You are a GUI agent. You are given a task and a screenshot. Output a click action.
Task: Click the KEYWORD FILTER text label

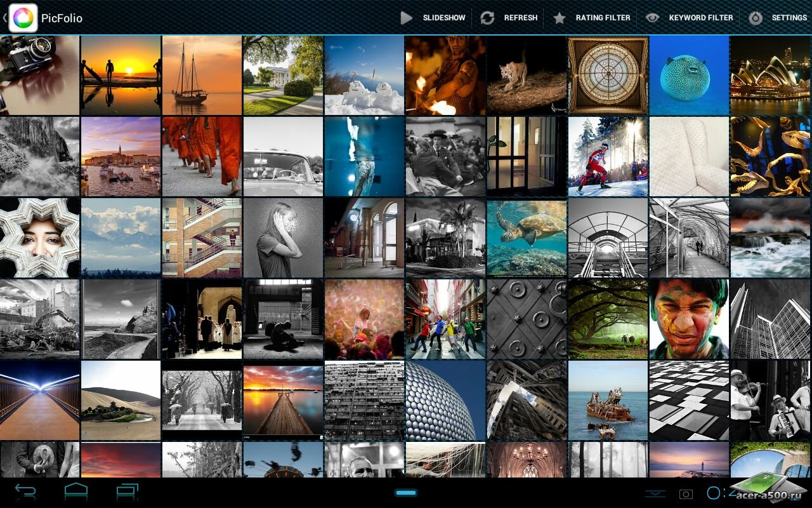[700, 18]
